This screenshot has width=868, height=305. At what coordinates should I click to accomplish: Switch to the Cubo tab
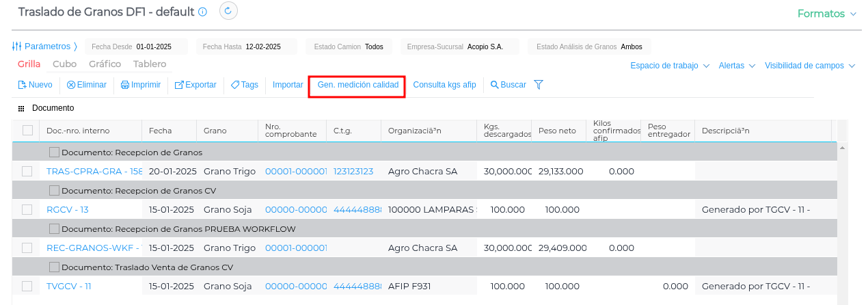click(64, 64)
